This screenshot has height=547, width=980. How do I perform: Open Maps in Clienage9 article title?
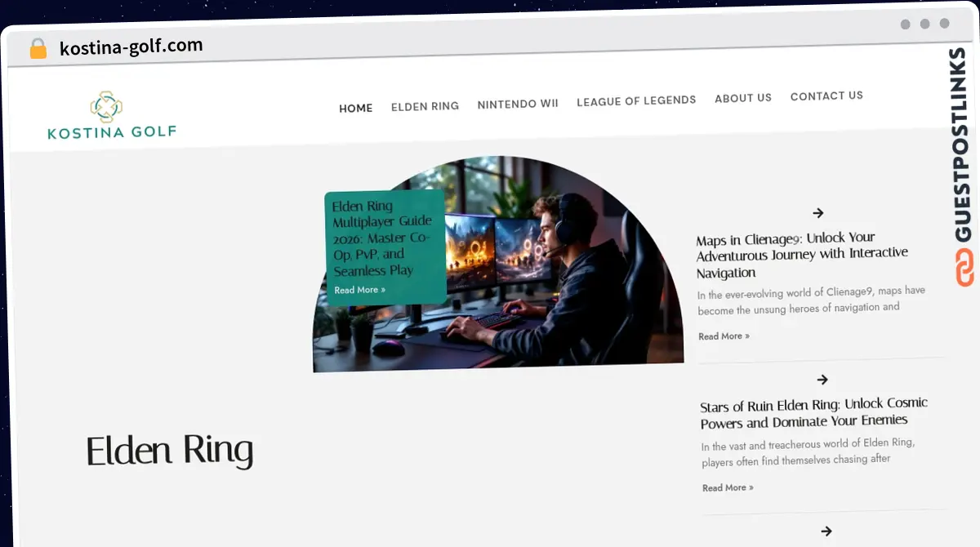tap(802, 255)
